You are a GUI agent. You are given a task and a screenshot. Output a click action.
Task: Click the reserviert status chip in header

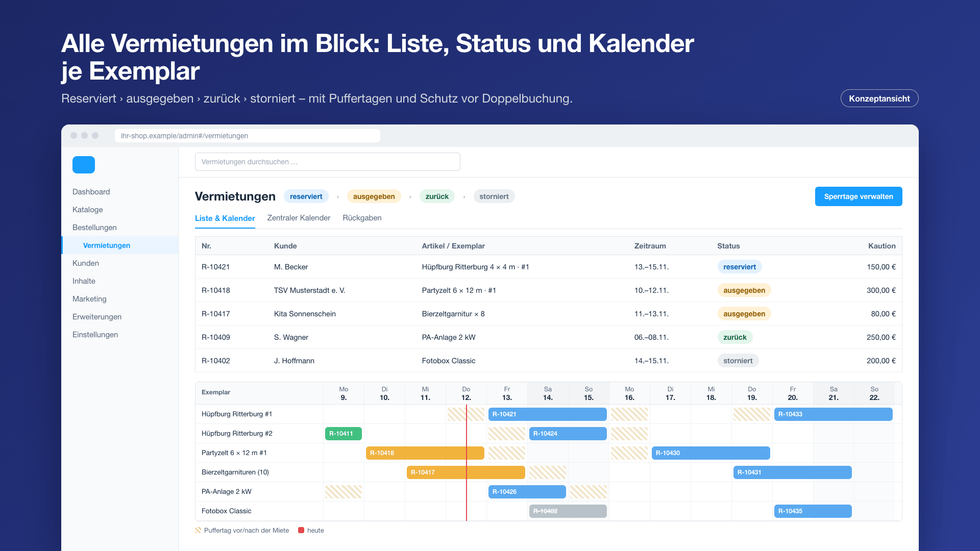tap(306, 196)
